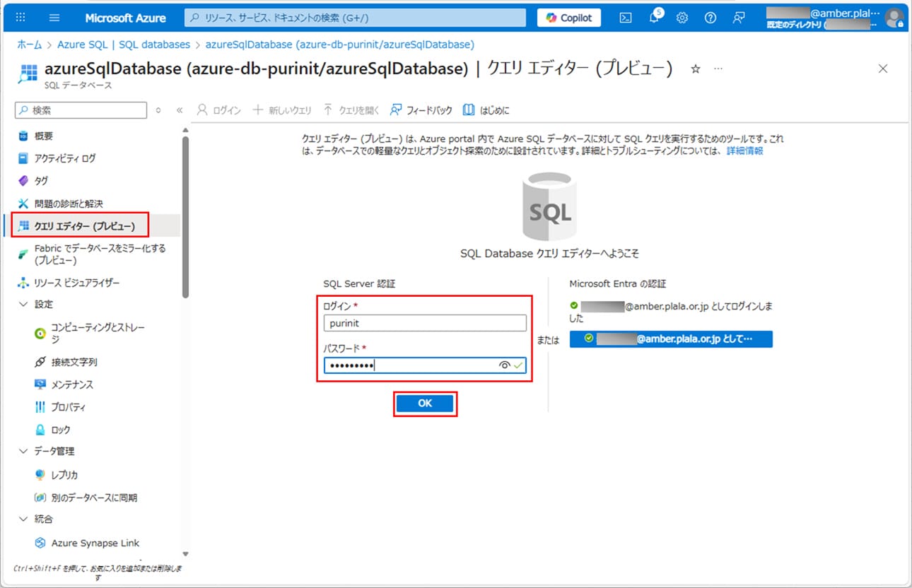The height and width of the screenshot is (588, 912).
Task: Collapse the 設定 section in sidebar
Action: coord(23,304)
